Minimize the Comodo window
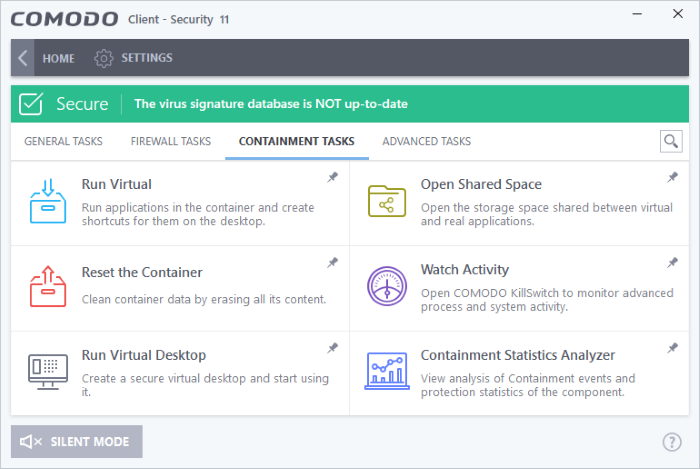The image size is (700, 469). point(637,14)
